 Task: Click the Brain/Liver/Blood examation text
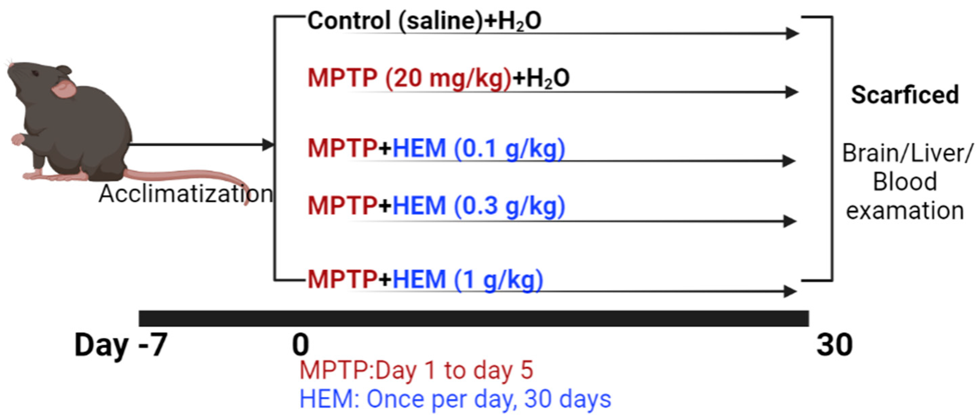click(x=905, y=182)
